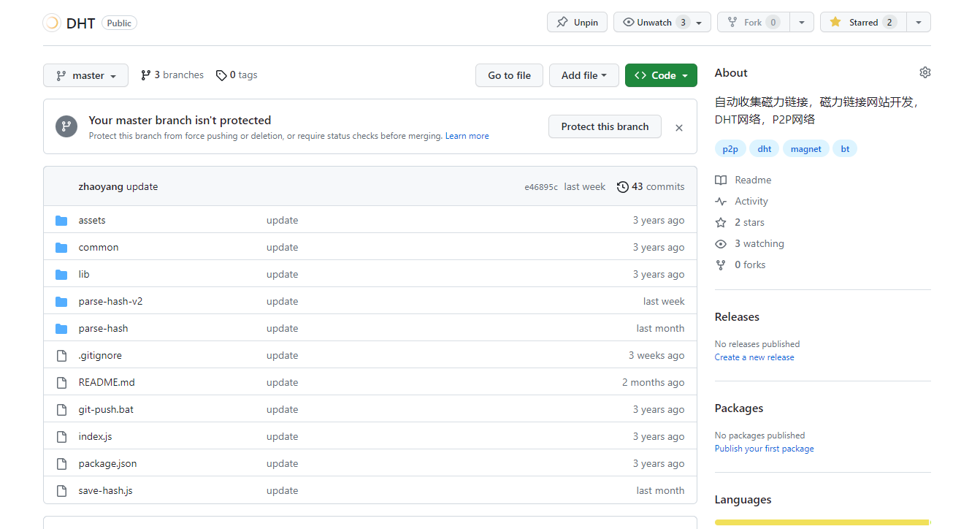The image size is (980, 529).
Task: Open commit e46895c hash link
Action: pyautogui.click(x=541, y=187)
